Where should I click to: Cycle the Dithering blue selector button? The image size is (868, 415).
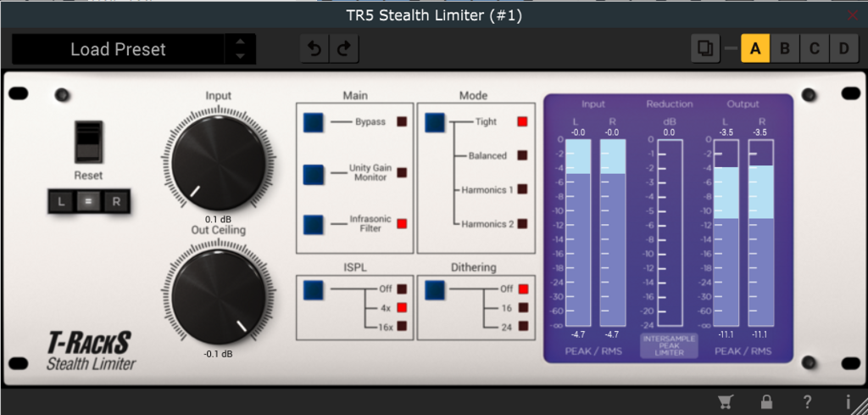435,289
